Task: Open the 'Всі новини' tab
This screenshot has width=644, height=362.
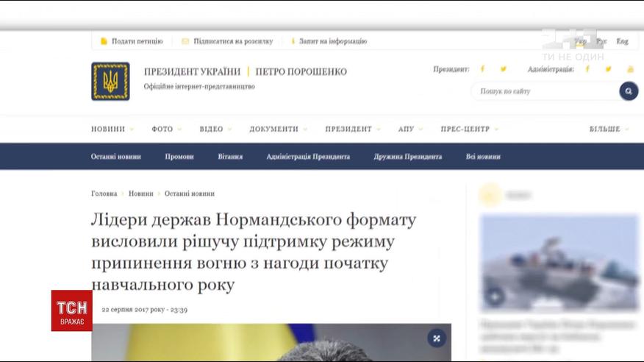Action: [483, 157]
